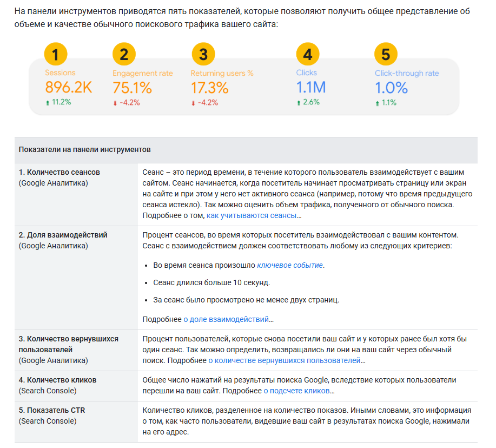Click the green up arrow beside 2.6%
Viewport: 496px width, 448px height.
click(299, 102)
